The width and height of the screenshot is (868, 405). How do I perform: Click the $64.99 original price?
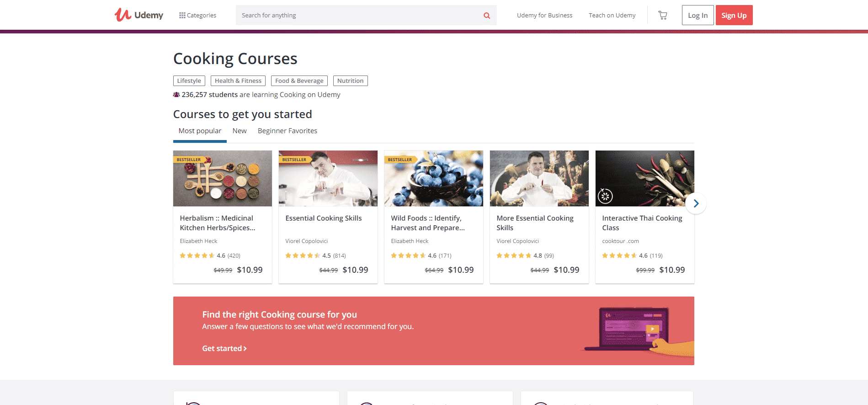pyautogui.click(x=434, y=270)
